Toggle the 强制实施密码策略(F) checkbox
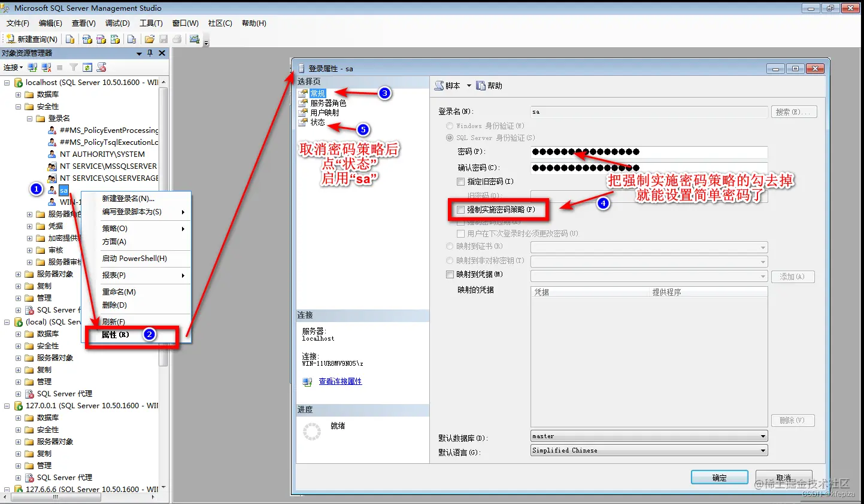 point(460,210)
